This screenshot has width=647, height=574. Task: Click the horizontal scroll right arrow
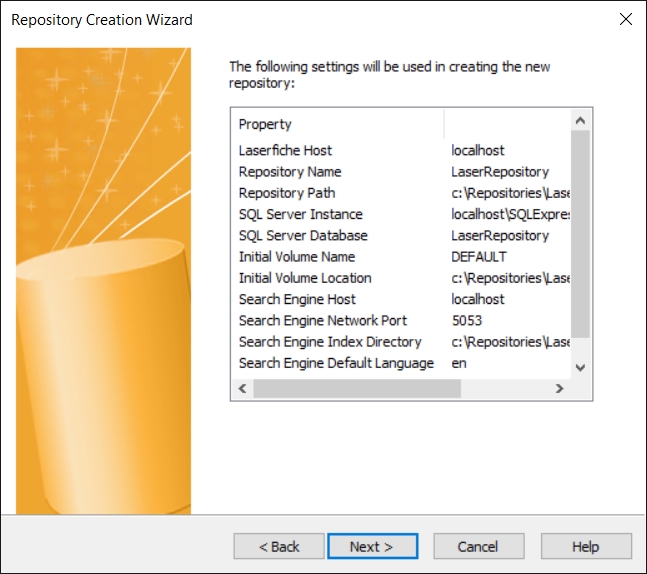[560, 389]
